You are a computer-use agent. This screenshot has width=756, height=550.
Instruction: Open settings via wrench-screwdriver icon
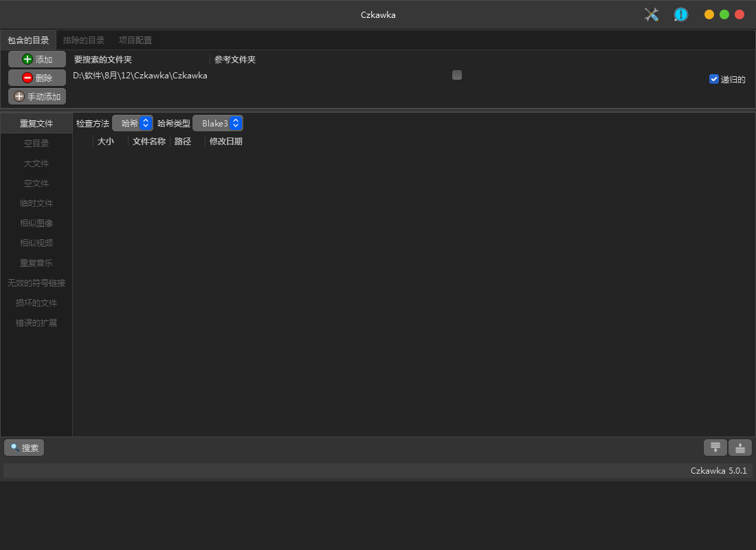(x=652, y=14)
